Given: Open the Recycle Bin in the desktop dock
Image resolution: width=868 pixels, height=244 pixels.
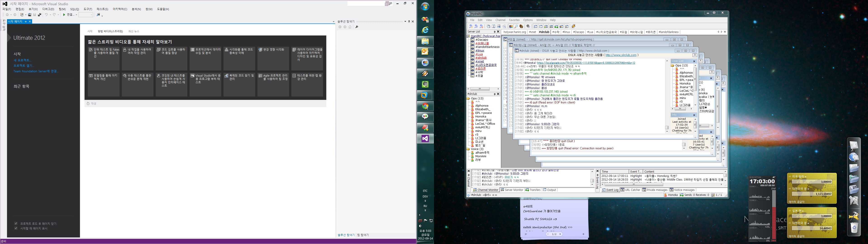Looking at the screenshot, I should pos(854,228).
